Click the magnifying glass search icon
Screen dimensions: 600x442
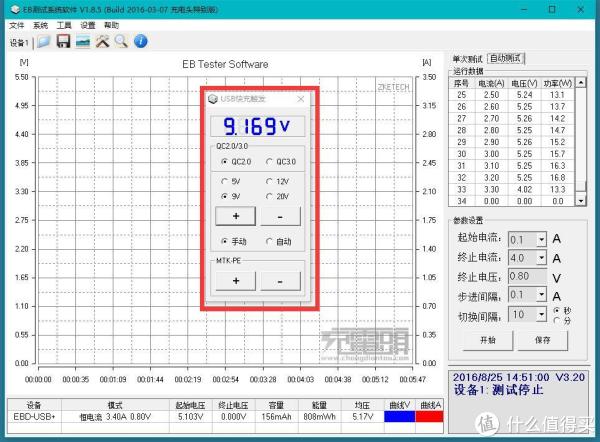[121, 41]
